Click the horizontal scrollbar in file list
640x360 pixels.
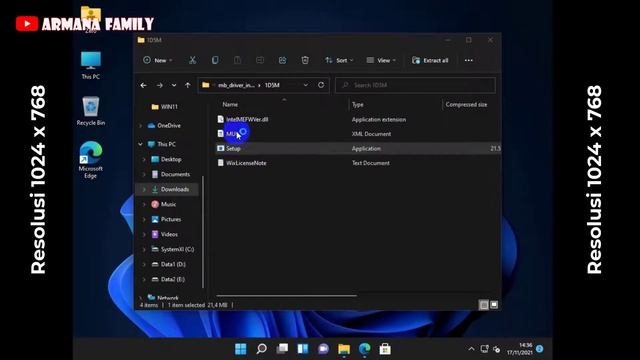[287, 295]
